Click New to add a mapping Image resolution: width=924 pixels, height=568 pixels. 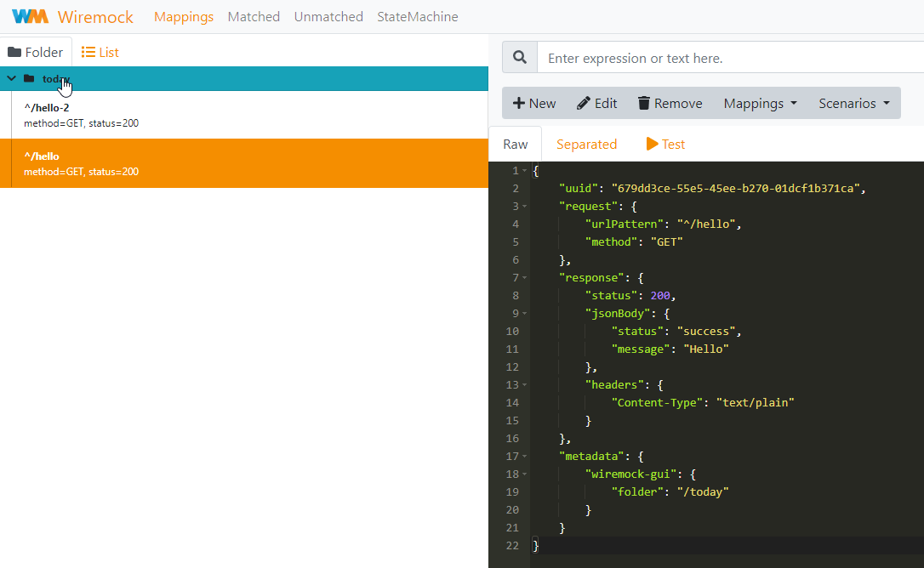tap(534, 103)
